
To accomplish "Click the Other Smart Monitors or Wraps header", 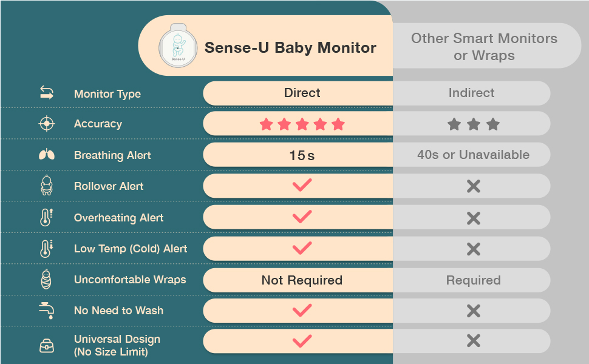I will (x=484, y=47).
